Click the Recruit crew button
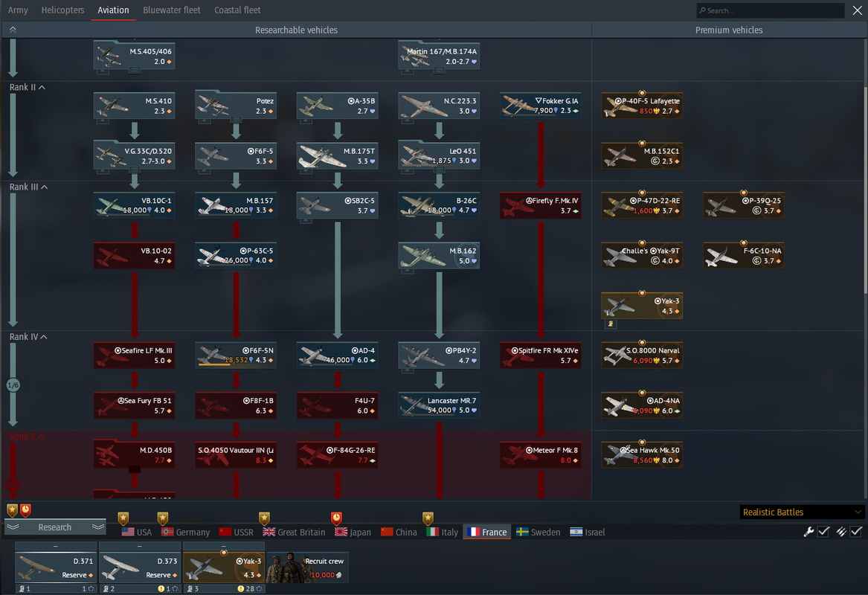This screenshot has width=868, height=595. point(308,567)
